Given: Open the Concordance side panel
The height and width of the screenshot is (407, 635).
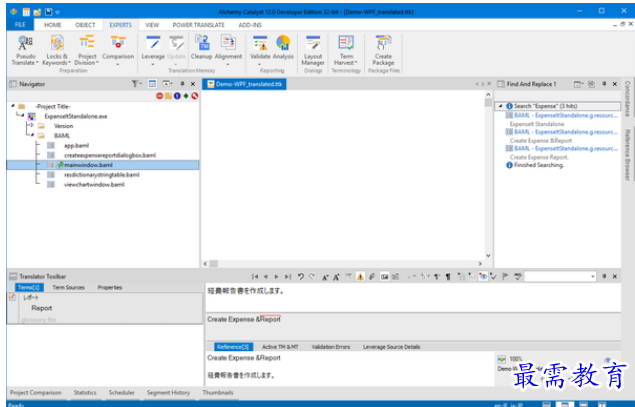Looking at the screenshot, I should pos(627,98).
